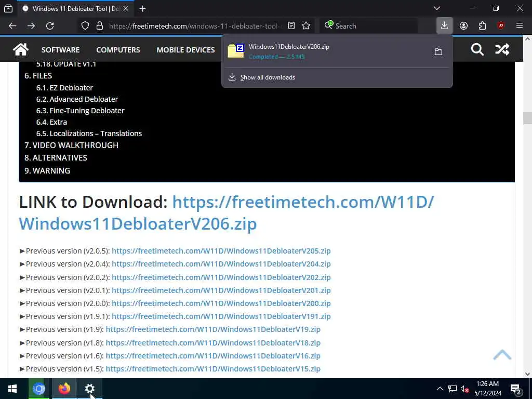List all tabs dropdown arrow
The height and width of the screenshot is (399, 532).
[437, 8]
